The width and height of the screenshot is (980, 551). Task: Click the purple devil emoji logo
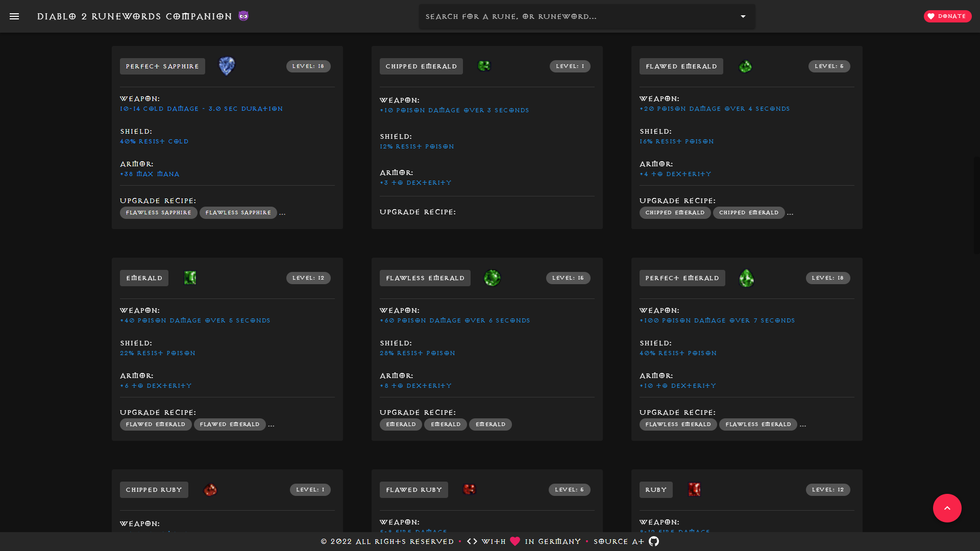[243, 16]
